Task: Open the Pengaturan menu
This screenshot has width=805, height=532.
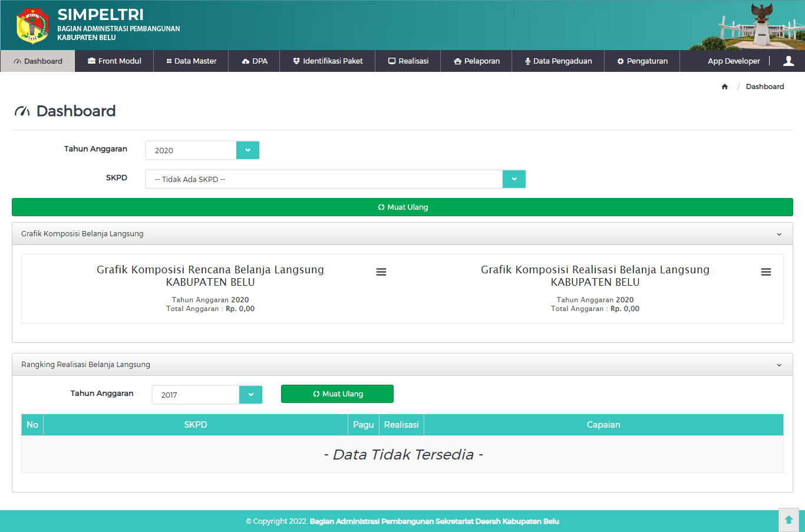Action: pyautogui.click(x=642, y=61)
